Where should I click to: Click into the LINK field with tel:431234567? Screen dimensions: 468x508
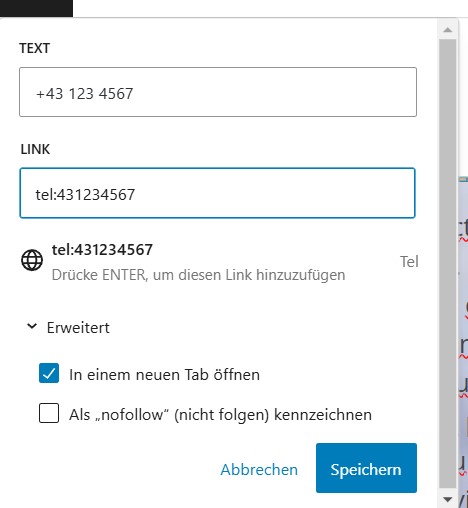tap(217, 193)
